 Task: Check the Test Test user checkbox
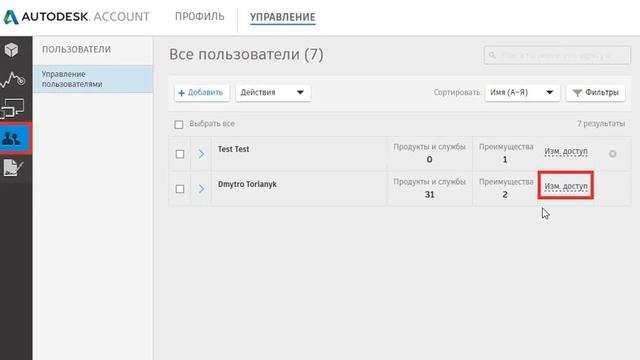pyautogui.click(x=180, y=154)
